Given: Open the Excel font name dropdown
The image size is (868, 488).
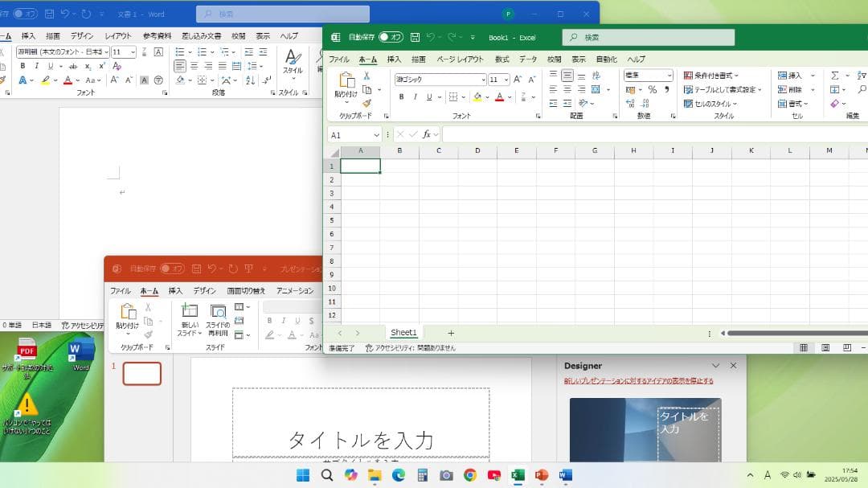Looking at the screenshot, I should [483, 80].
